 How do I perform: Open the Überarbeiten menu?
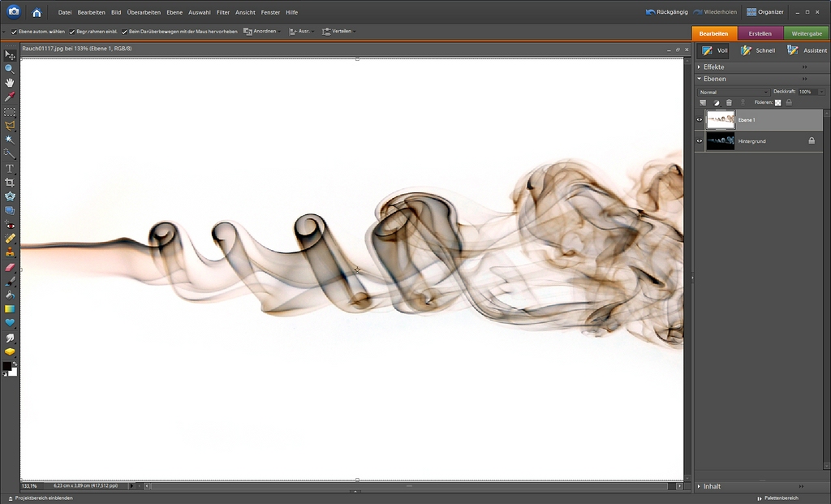click(x=144, y=12)
